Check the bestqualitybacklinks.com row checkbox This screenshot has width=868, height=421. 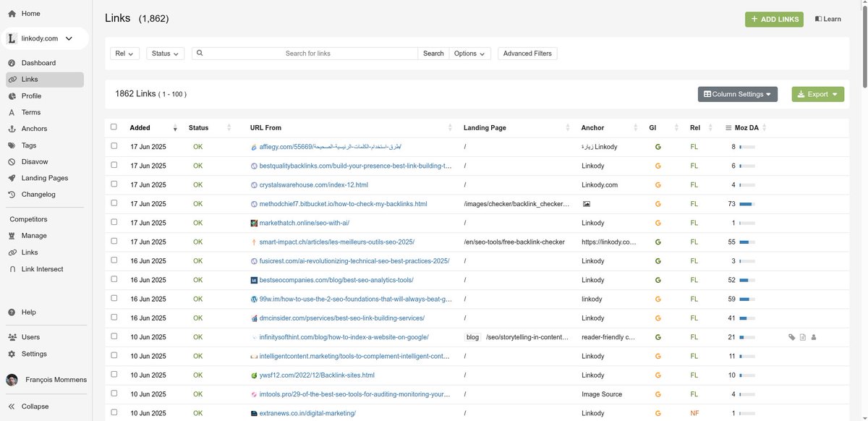[114, 165]
